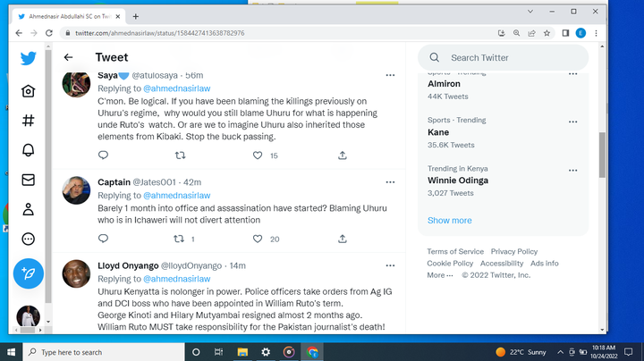
Task: Close the Ahmednasir Abdullahi tab
Action: [118, 16]
